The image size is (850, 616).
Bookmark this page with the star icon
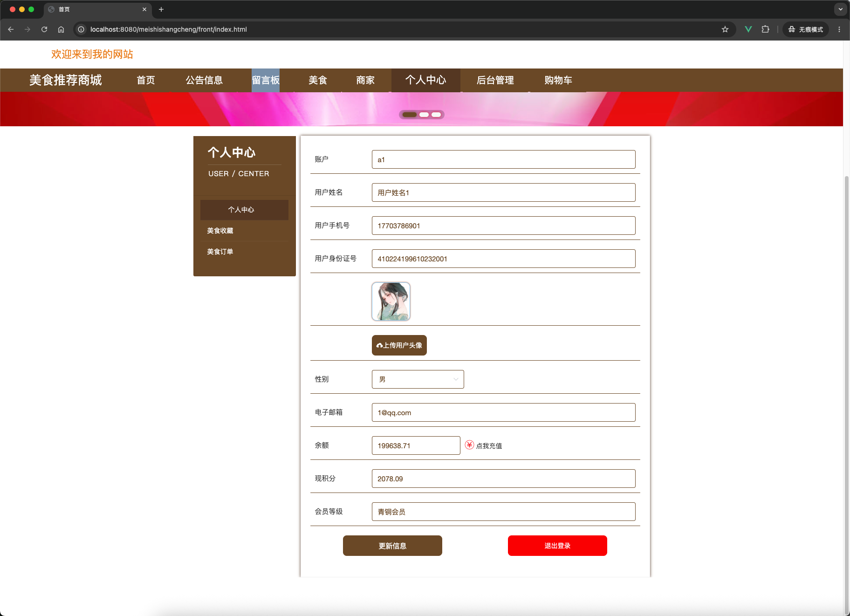click(725, 29)
